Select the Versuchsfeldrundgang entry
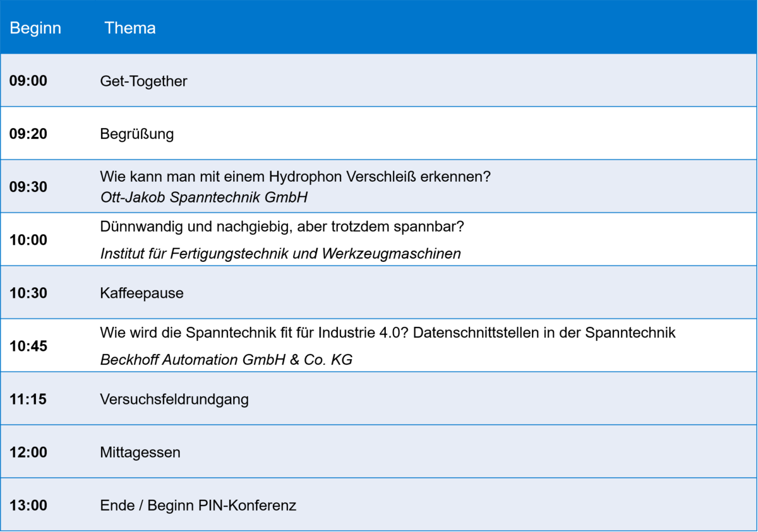Image resolution: width=758 pixels, height=532 pixels. [174, 399]
